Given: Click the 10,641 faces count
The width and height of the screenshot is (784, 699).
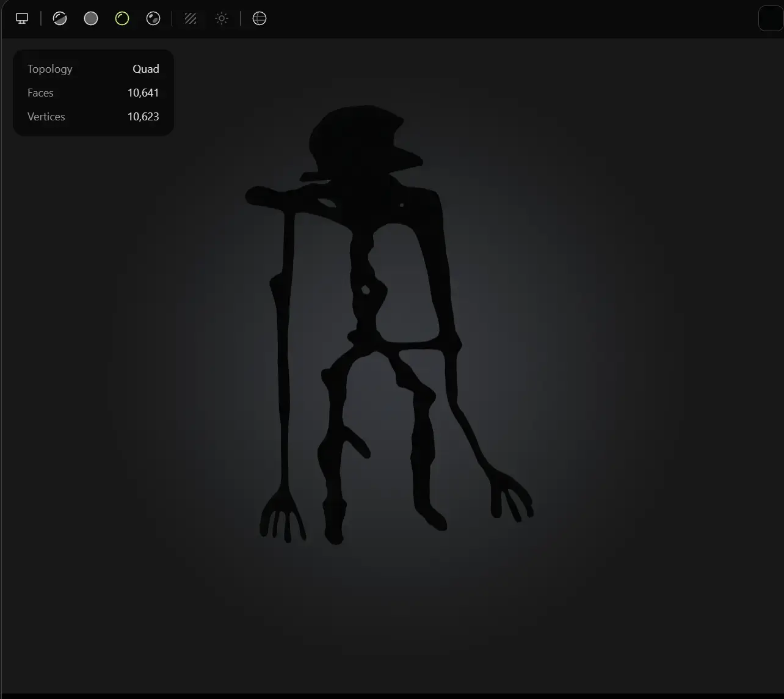Looking at the screenshot, I should pyautogui.click(x=143, y=93).
